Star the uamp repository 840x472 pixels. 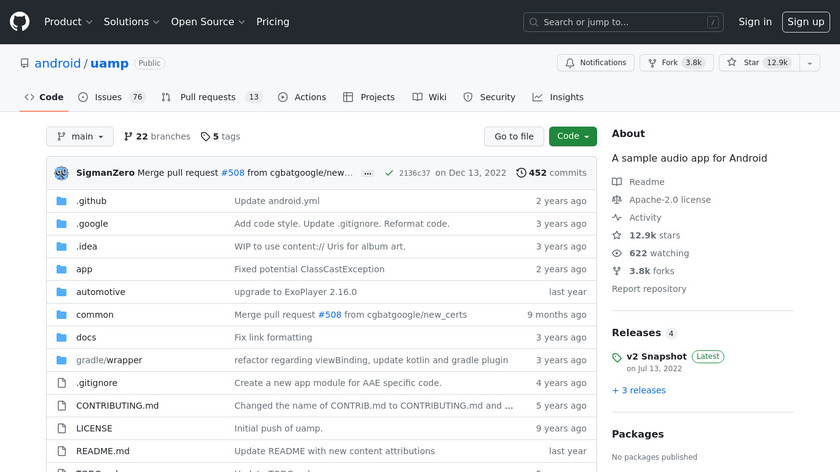pyautogui.click(x=756, y=63)
